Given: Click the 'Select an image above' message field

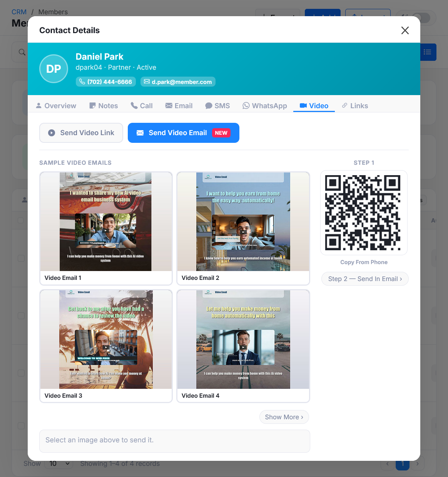Looking at the screenshot, I should click(175, 441).
